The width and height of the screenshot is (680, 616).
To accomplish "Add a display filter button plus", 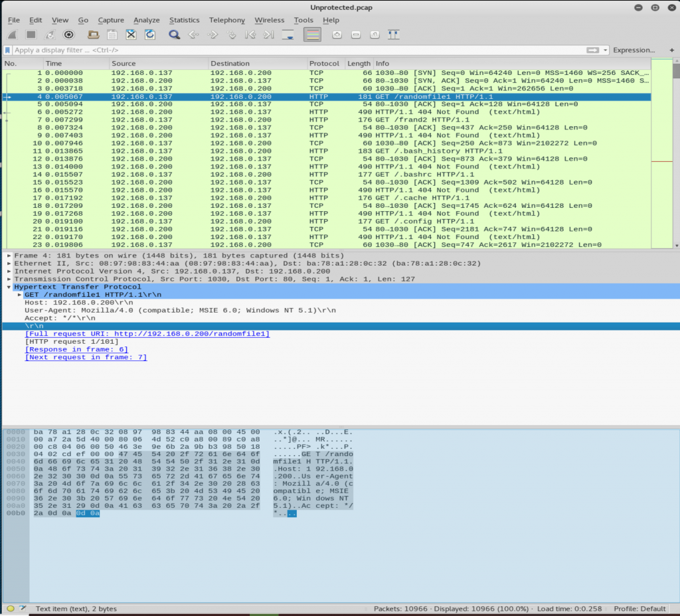I will pos(672,50).
